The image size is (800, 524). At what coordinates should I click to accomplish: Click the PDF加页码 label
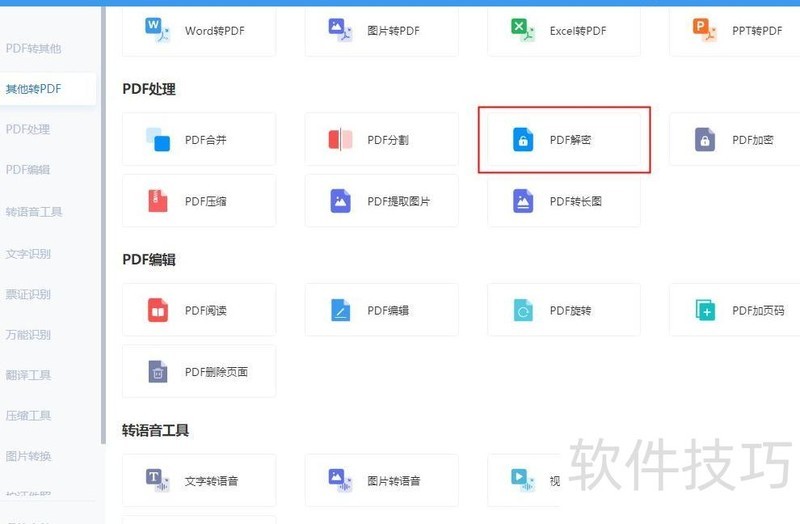[758, 310]
